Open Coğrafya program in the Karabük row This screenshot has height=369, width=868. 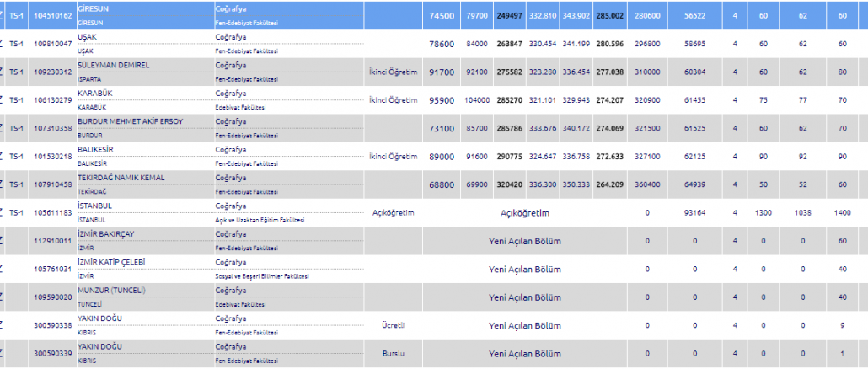(x=231, y=94)
